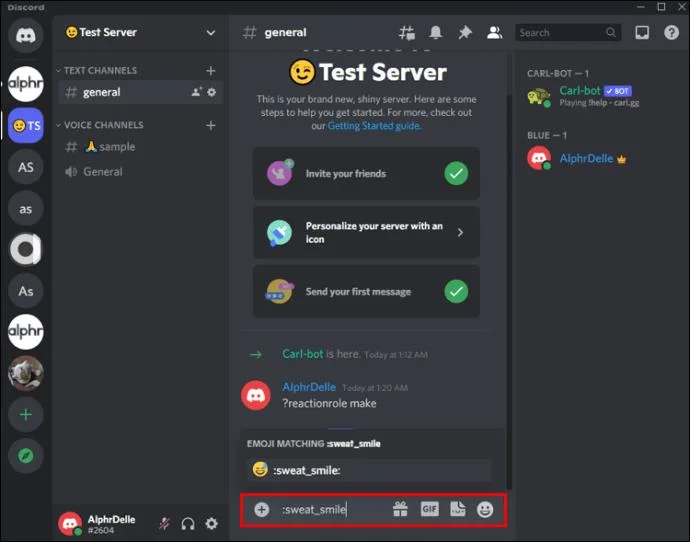690x542 pixels.
Task: Open Discord home direct messages icon
Action: click(x=26, y=35)
